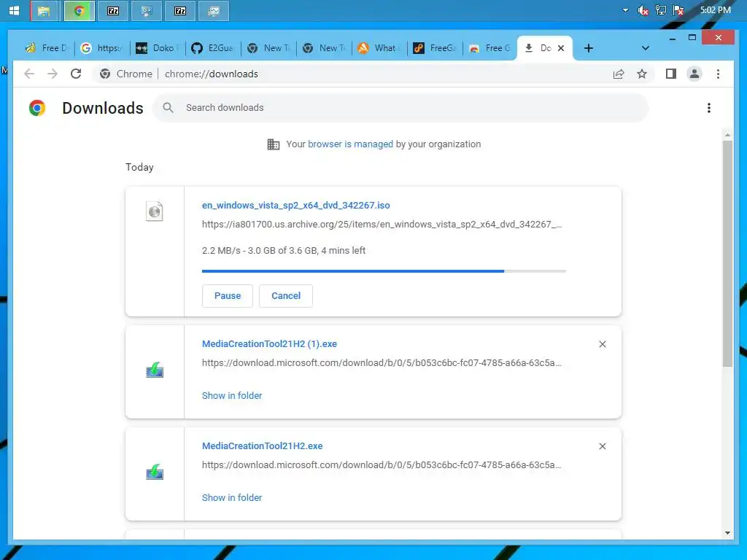Click the MediaCreationTool21H2 (1).exe file icon
This screenshot has width=747, height=560.
click(x=155, y=370)
